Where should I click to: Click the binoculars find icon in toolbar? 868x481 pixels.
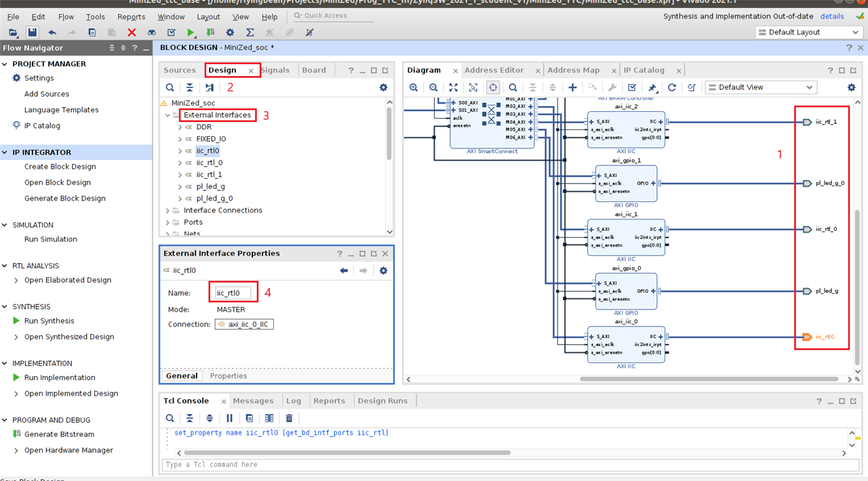point(151,32)
